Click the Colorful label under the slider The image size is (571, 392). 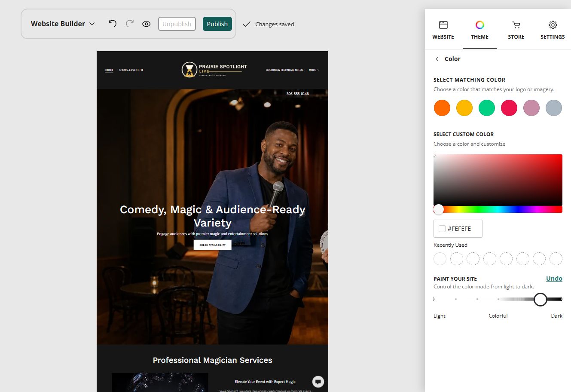[498, 316]
